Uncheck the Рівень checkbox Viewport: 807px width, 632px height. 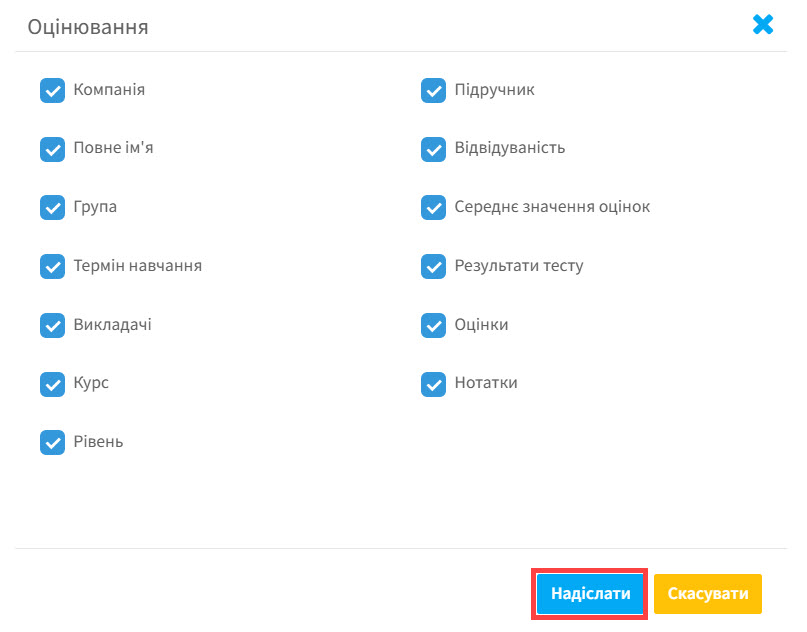click(x=52, y=442)
